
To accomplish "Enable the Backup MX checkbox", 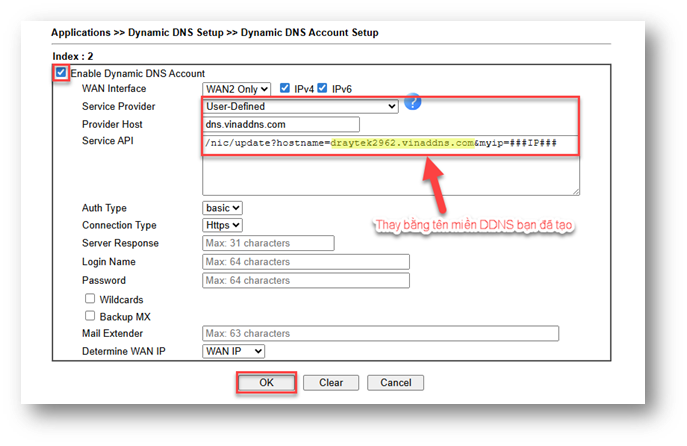I will (90, 316).
